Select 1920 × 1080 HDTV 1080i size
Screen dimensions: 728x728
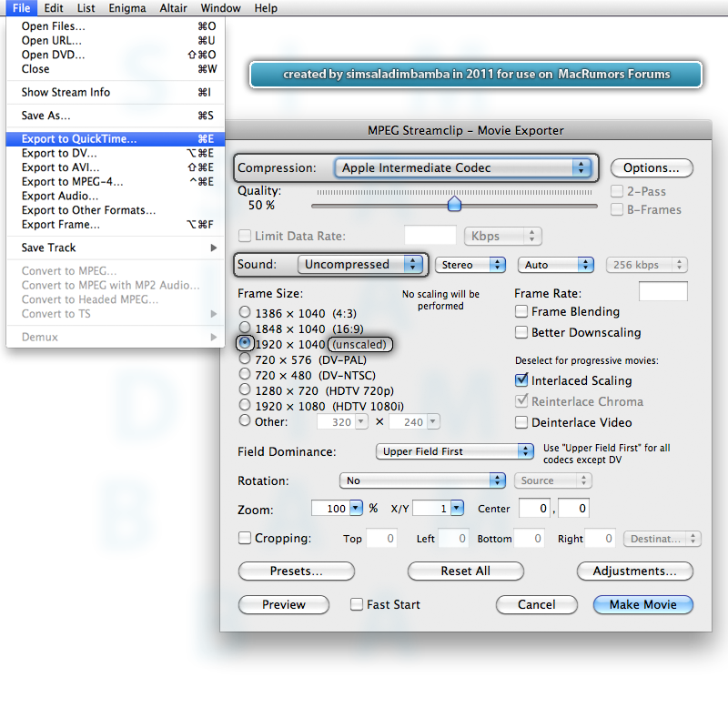point(245,405)
